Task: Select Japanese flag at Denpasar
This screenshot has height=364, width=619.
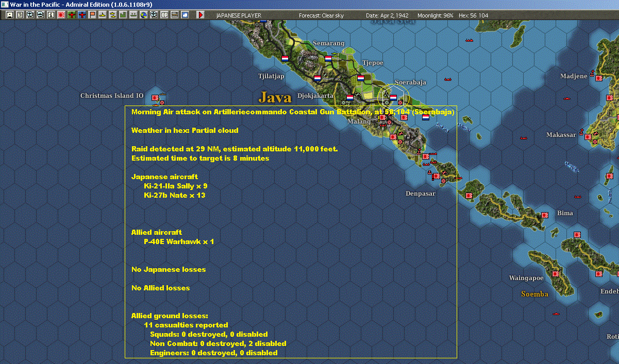Action: point(436,176)
